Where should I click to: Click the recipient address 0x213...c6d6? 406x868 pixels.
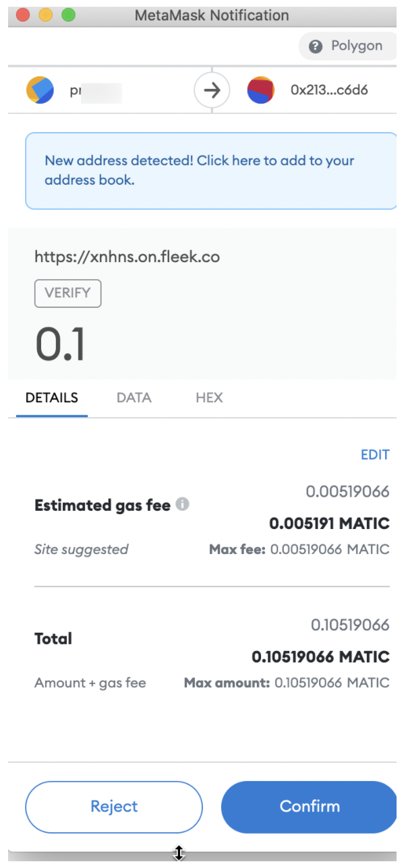point(329,90)
